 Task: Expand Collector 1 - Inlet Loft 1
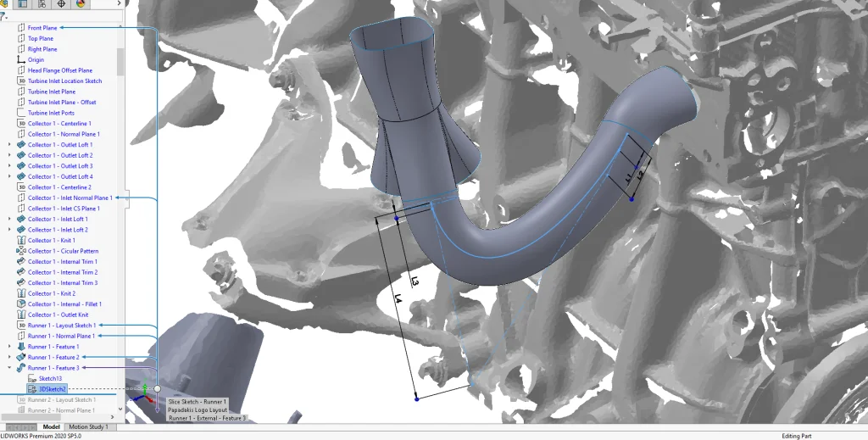pyautogui.click(x=9, y=220)
